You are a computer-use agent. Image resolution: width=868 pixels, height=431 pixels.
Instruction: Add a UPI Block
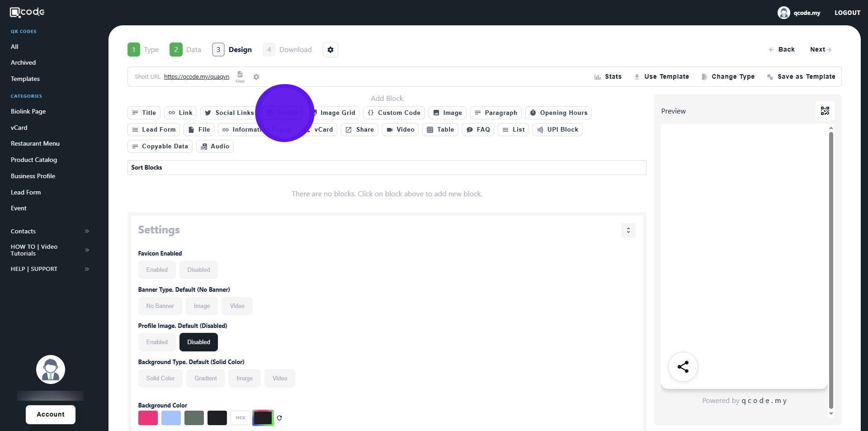tap(557, 130)
